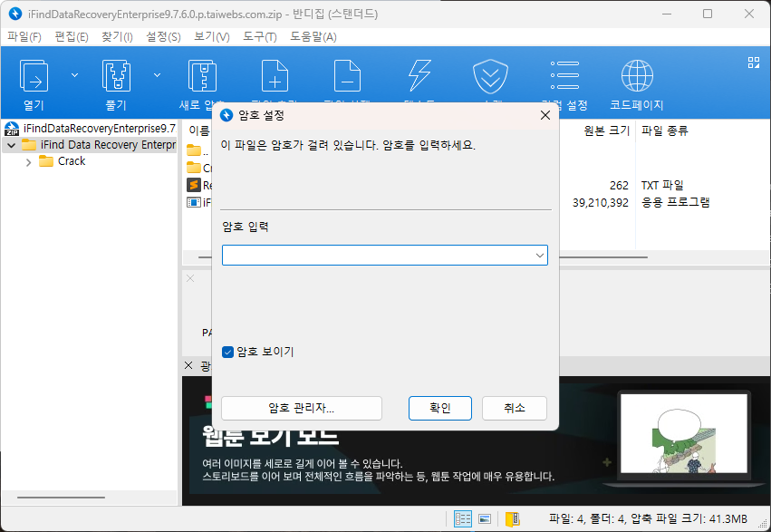Screen dimensions: 771x532
Task: Open the 도구(T) menu
Action: click(260, 37)
